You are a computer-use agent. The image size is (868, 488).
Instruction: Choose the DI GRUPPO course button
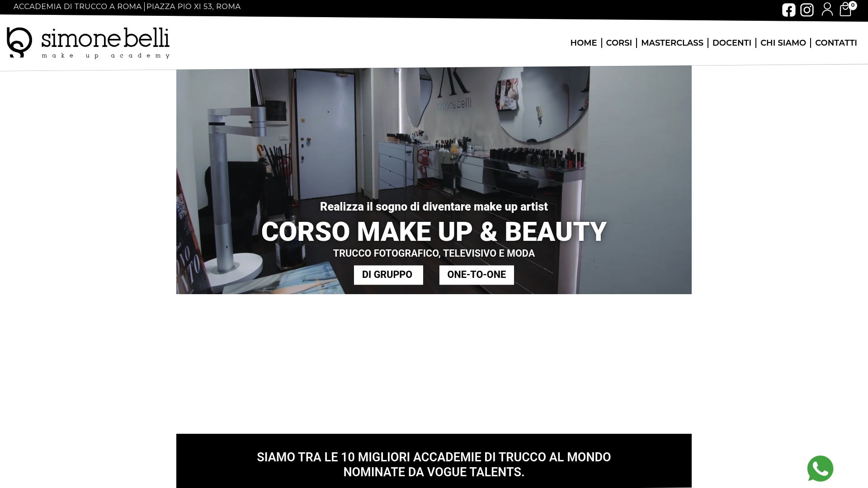388,275
